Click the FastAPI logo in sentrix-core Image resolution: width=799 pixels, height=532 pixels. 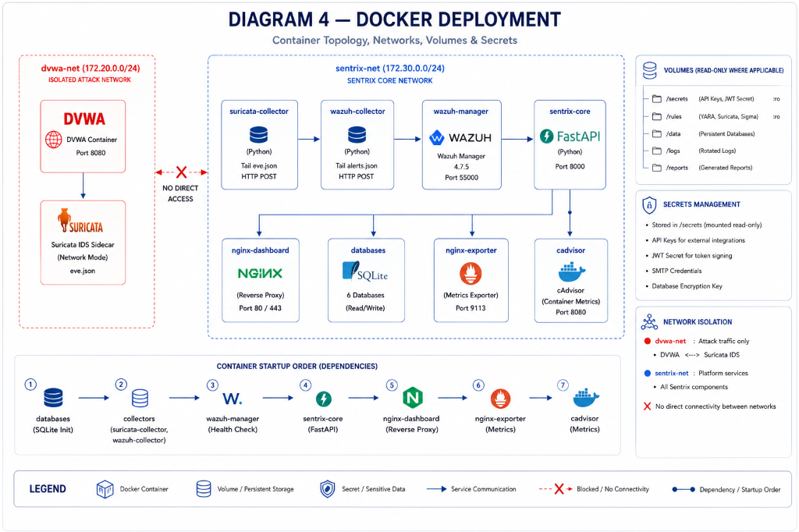[x=570, y=136]
